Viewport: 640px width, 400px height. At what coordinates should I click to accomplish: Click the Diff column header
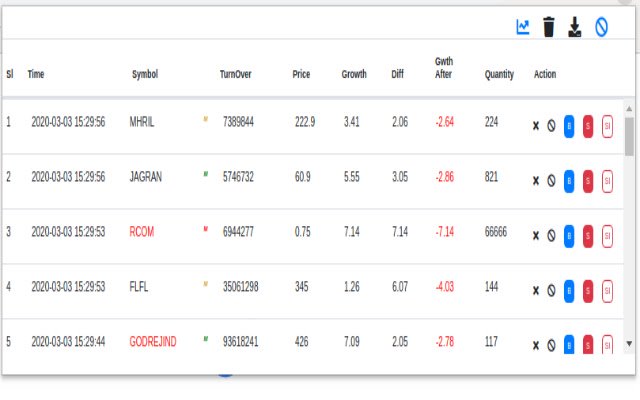click(398, 74)
